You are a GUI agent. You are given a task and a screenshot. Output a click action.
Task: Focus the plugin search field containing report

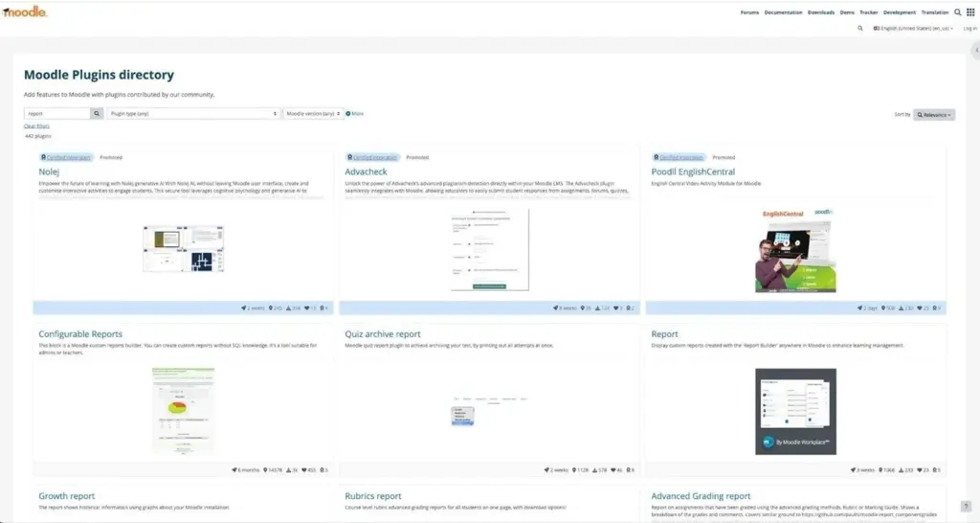pyautogui.click(x=57, y=114)
